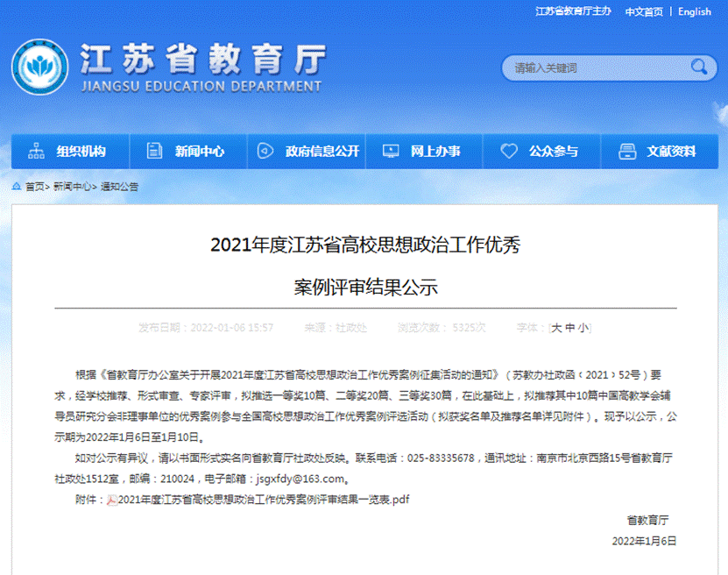
Task: Go to 中文首页 in top bar
Action: click(x=644, y=11)
